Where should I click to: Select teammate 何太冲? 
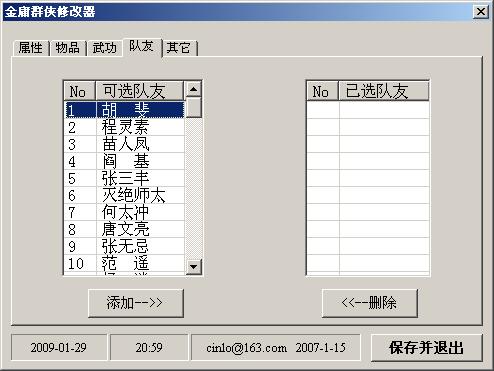[x=124, y=212]
